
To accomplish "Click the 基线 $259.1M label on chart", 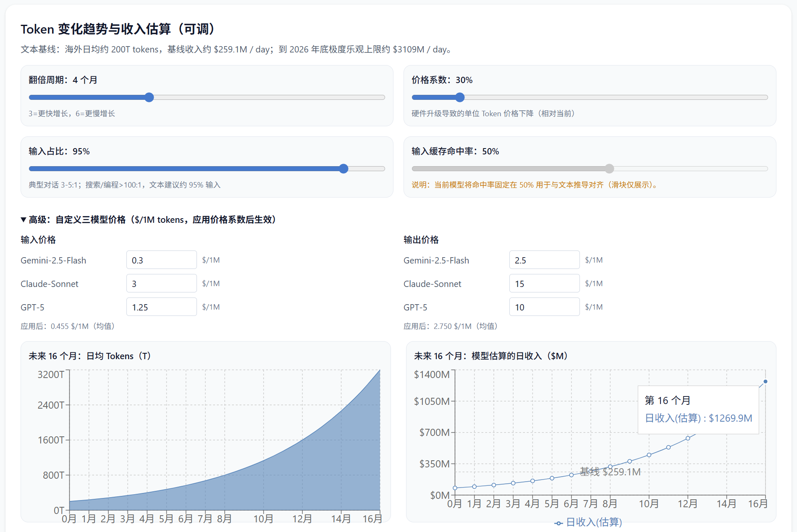I will [610, 471].
